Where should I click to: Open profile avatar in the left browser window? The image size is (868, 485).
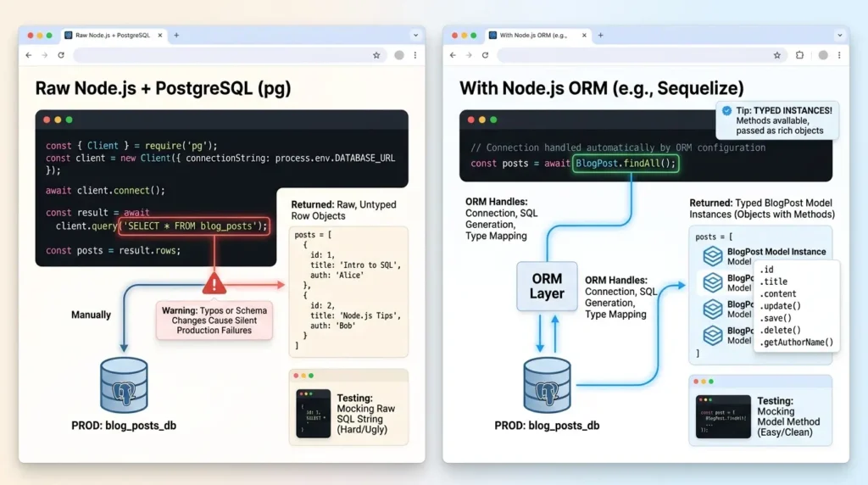tap(399, 55)
